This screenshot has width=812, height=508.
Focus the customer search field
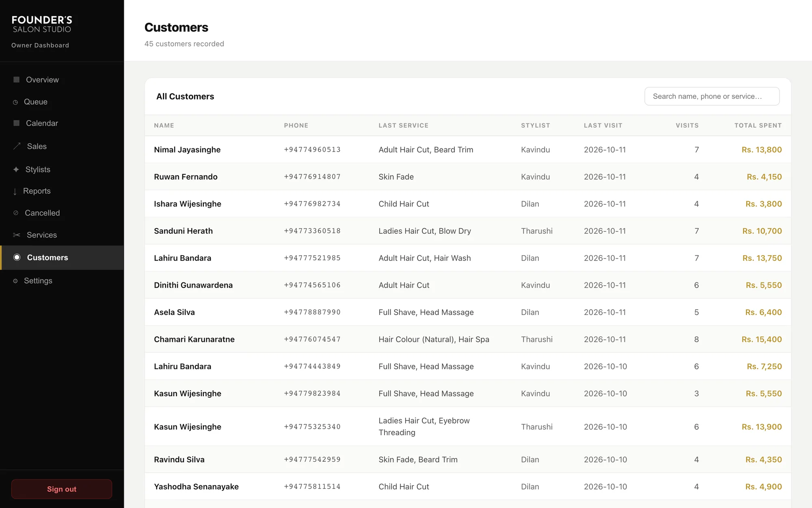(x=712, y=96)
